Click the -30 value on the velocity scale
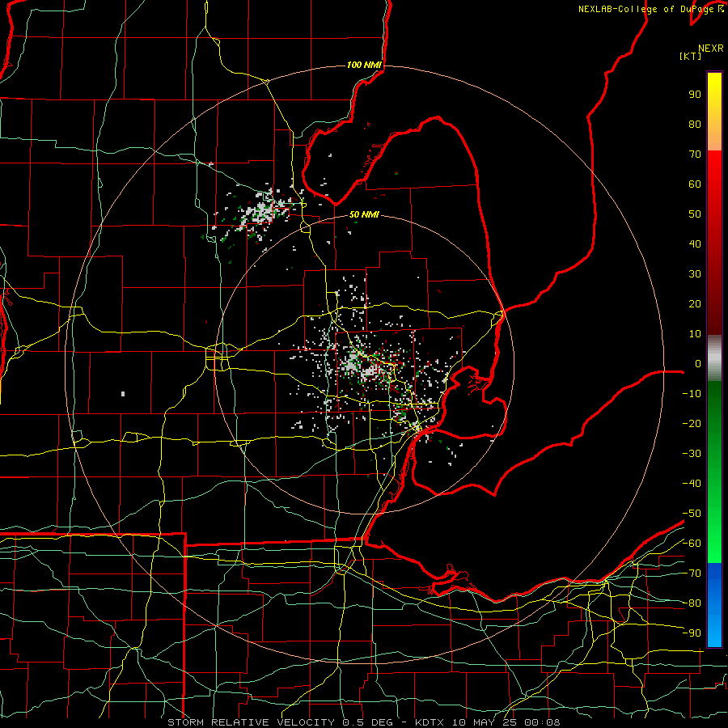728x728 pixels. pos(692,454)
